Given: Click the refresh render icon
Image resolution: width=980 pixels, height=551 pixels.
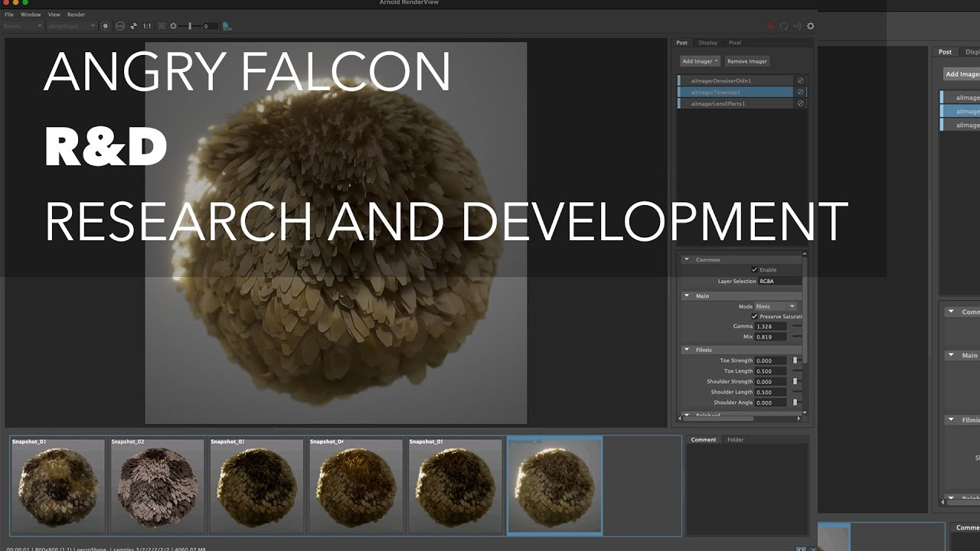Looking at the screenshot, I should (784, 26).
